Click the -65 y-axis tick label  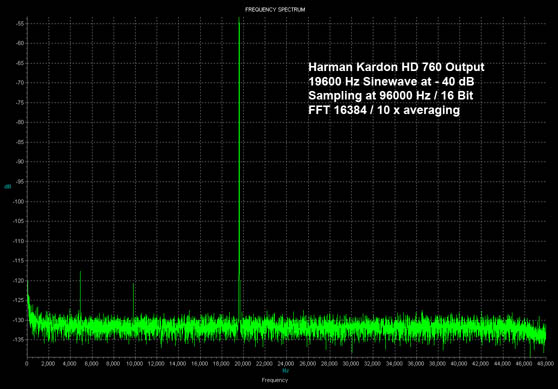pyautogui.click(x=20, y=63)
